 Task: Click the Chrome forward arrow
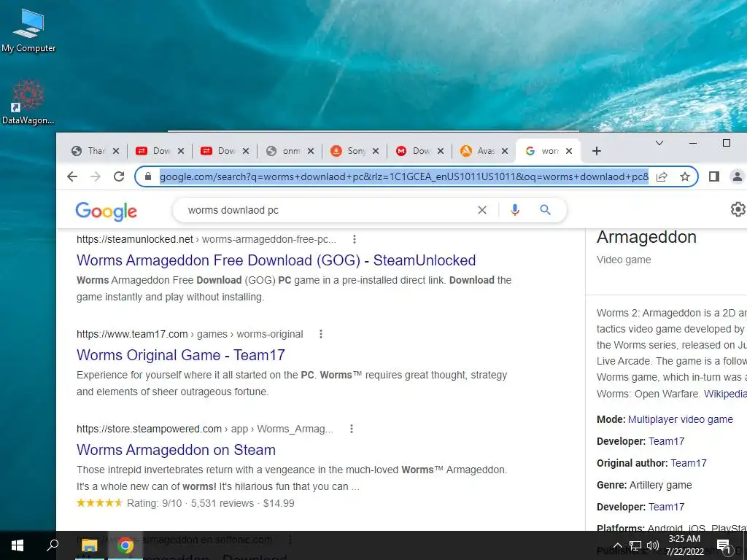coord(96,176)
